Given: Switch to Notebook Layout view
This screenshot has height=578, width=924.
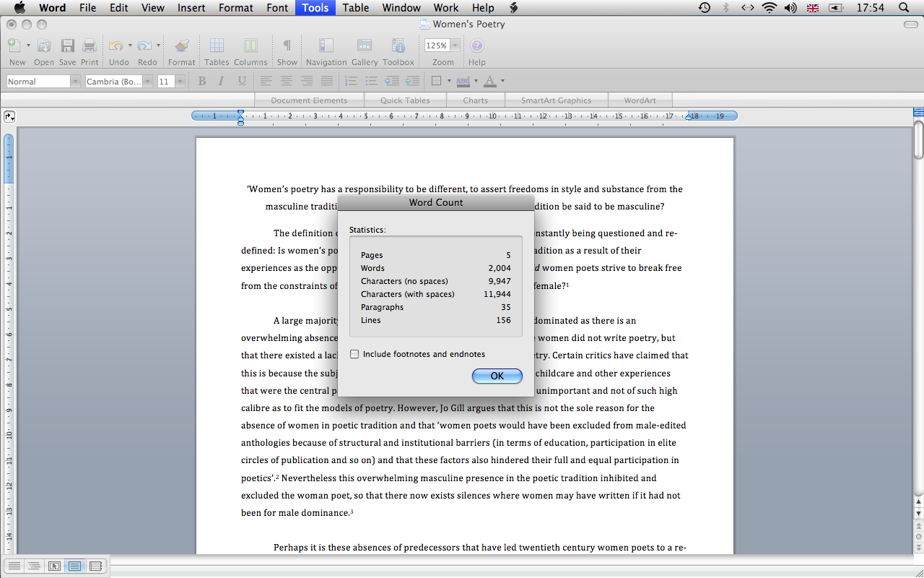Looking at the screenshot, I should [x=95, y=566].
